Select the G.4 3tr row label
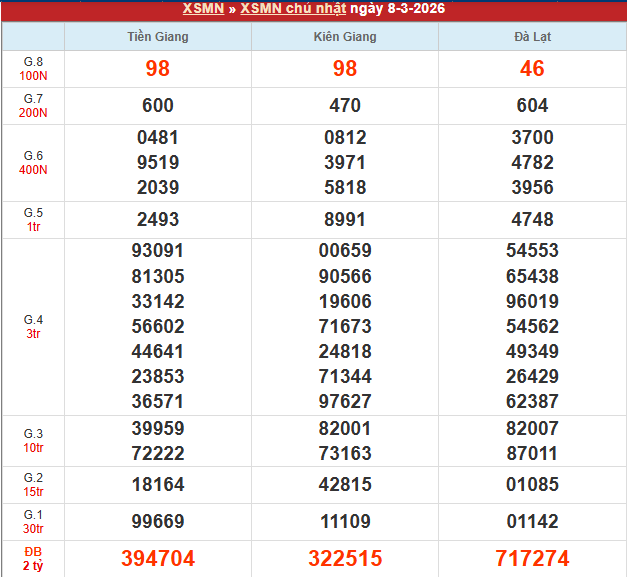The width and height of the screenshot is (627, 577). [x=33, y=326]
